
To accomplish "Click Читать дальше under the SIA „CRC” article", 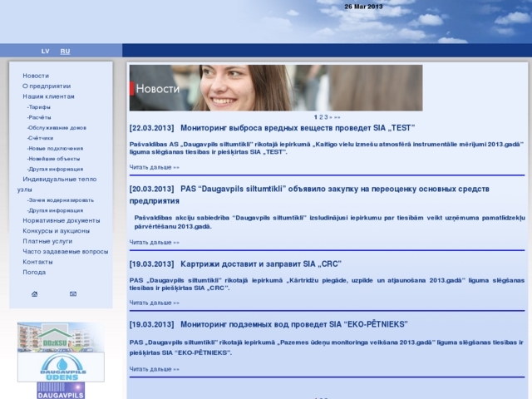I will click(154, 303).
